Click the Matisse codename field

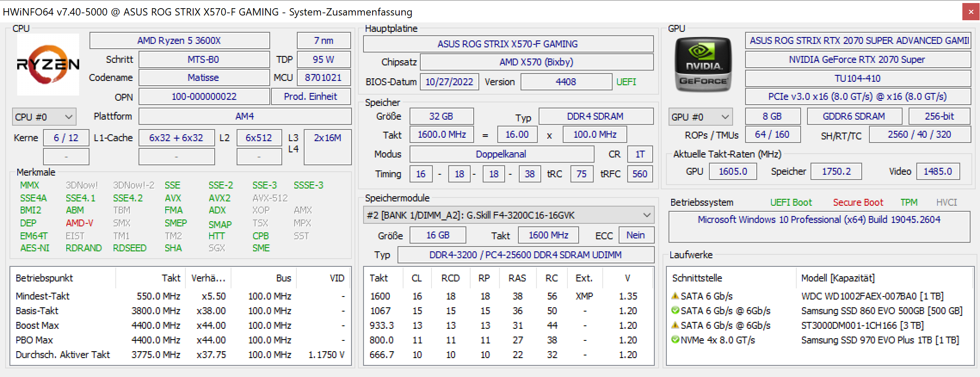tap(204, 77)
